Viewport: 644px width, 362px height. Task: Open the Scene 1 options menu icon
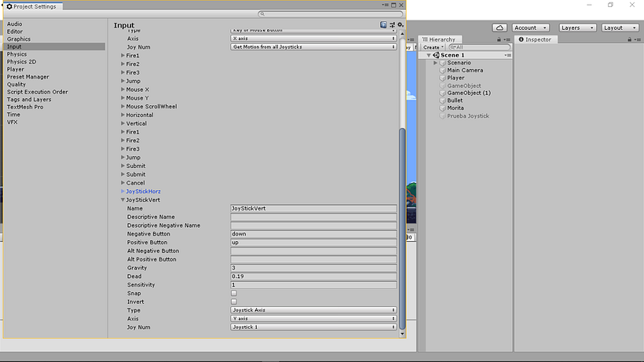(508, 55)
